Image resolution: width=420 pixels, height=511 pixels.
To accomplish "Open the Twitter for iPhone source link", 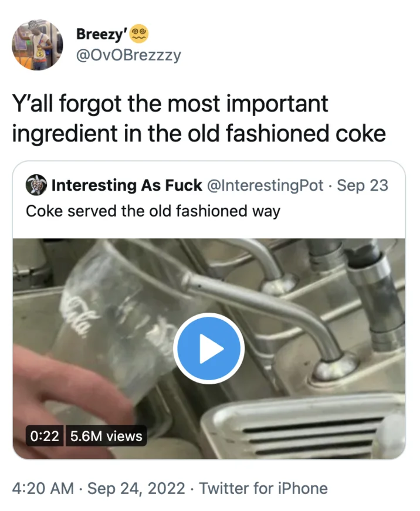I will click(x=263, y=488).
